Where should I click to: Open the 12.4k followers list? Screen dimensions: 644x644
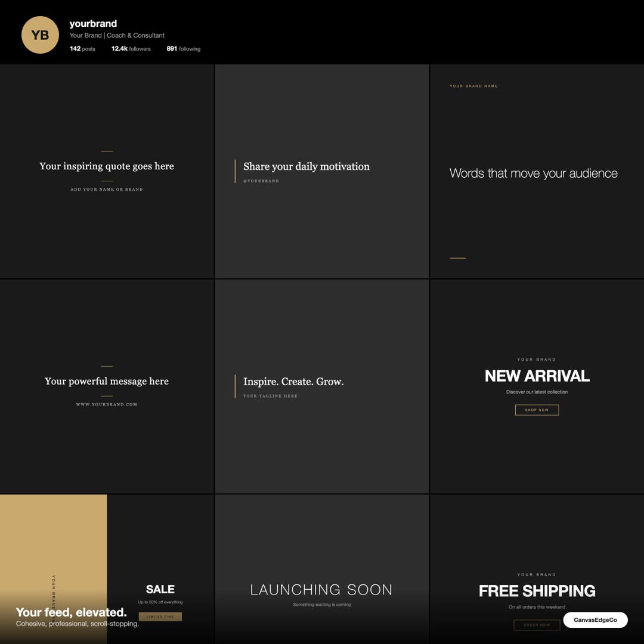pos(131,48)
